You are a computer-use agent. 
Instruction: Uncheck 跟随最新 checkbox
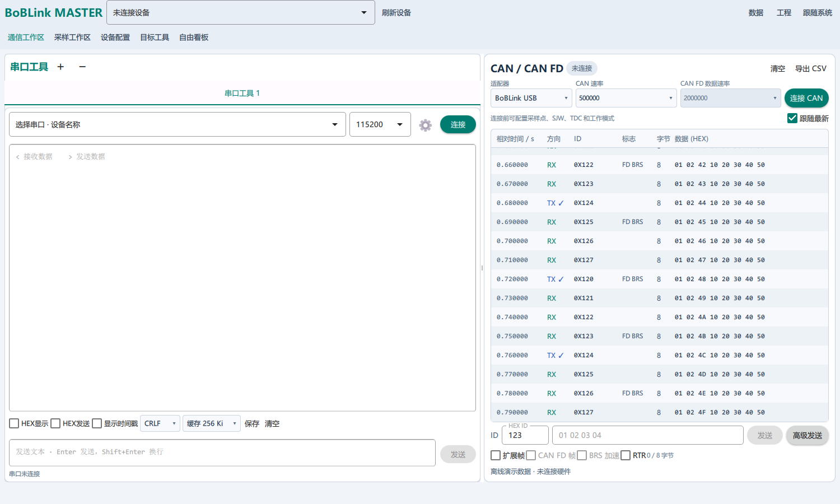click(792, 118)
